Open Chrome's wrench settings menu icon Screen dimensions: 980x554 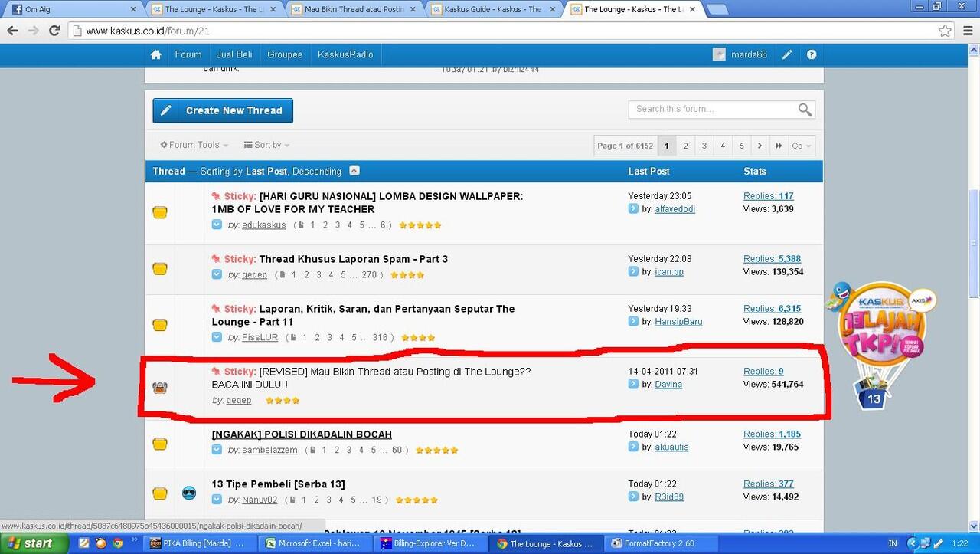click(967, 31)
